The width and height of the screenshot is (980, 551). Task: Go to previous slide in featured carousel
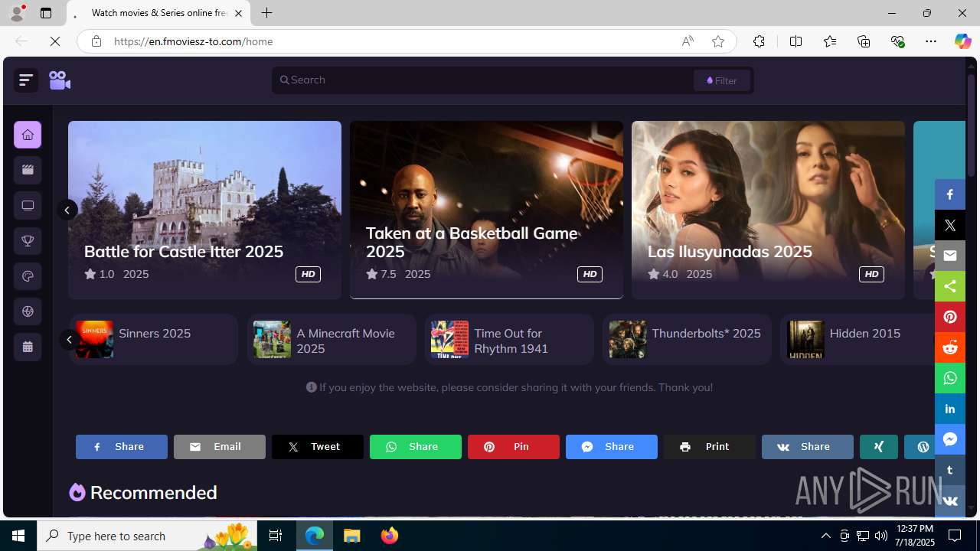tap(67, 210)
